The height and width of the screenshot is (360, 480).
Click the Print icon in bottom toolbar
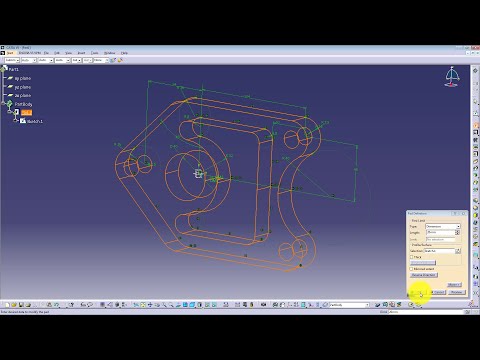28,305
